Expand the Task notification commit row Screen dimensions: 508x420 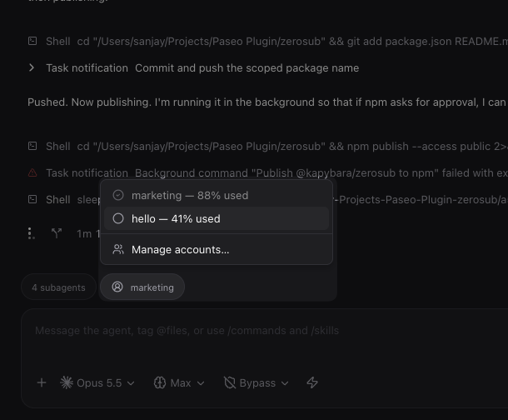(32, 67)
